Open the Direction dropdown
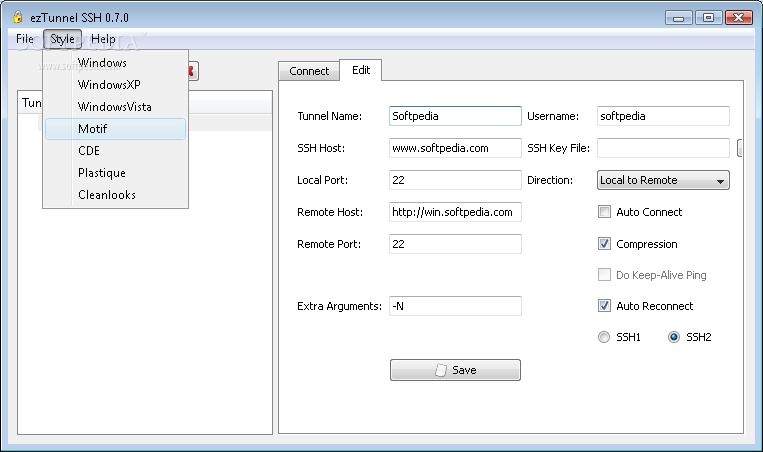Screen dimensions: 763x452 coord(663,180)
